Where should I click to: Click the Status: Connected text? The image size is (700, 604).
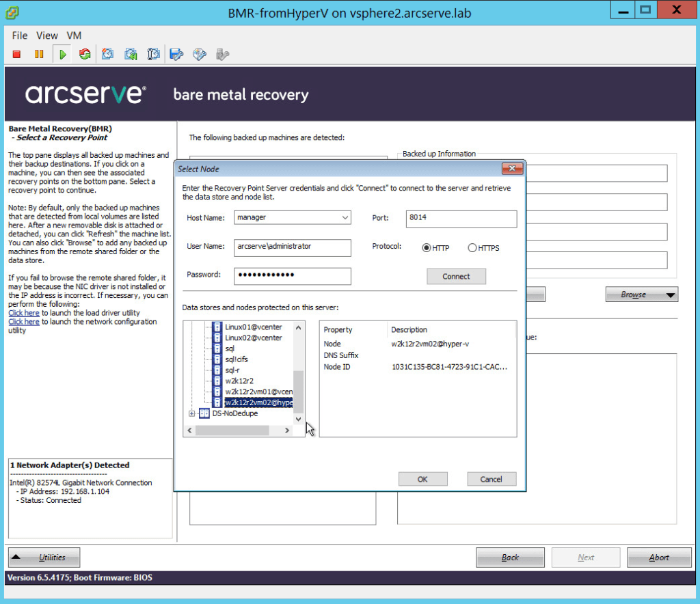pyautogui.click(x=51, y=501)
